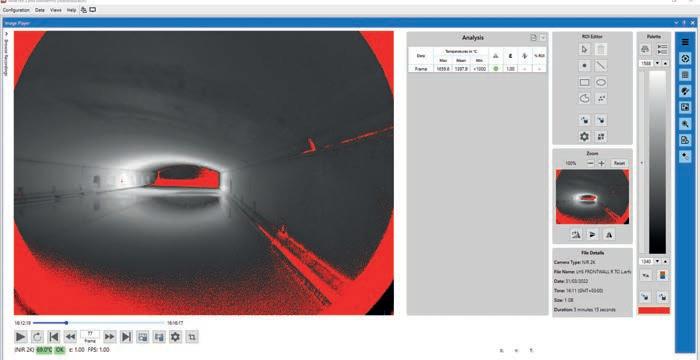Open ROI Editor gear settings

(584, 136)
